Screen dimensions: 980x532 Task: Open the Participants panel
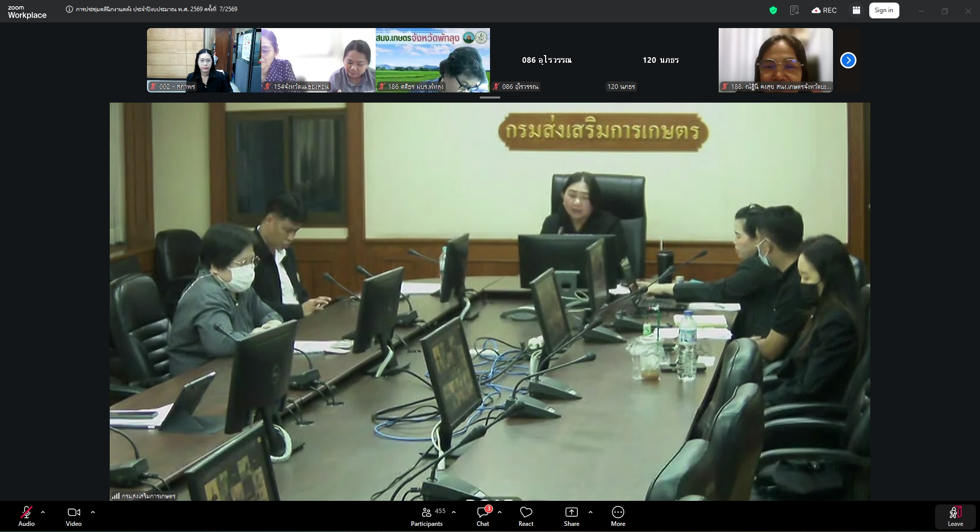pyautogui.click(x=428, y=516)
